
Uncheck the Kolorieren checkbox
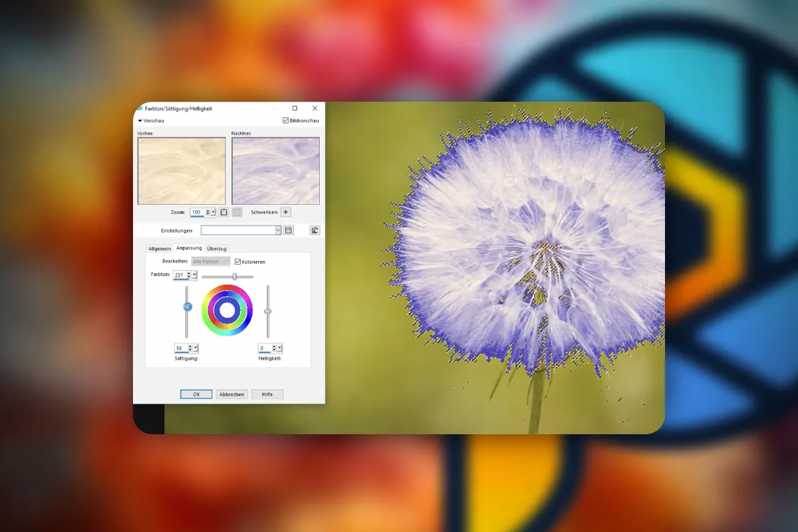(x=237, y=262)
